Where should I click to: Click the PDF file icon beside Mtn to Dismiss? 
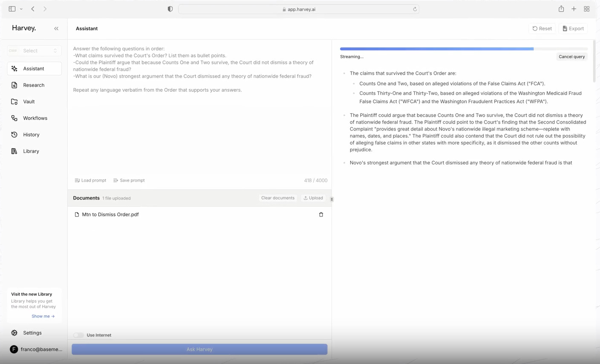tap(77, 214)
